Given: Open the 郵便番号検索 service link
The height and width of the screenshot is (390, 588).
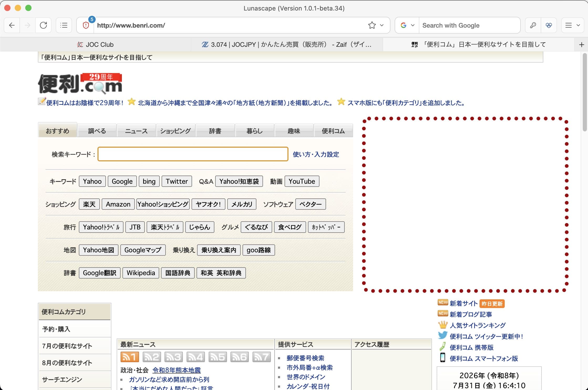Looking at the screenshot, I should 305,358.
